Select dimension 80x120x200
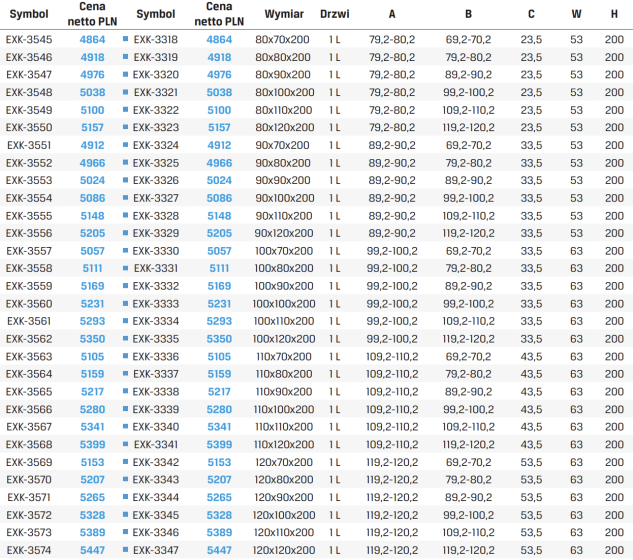The height and width of the screenshot is (560, 633). pyautogui.click(x=285, y=128)
